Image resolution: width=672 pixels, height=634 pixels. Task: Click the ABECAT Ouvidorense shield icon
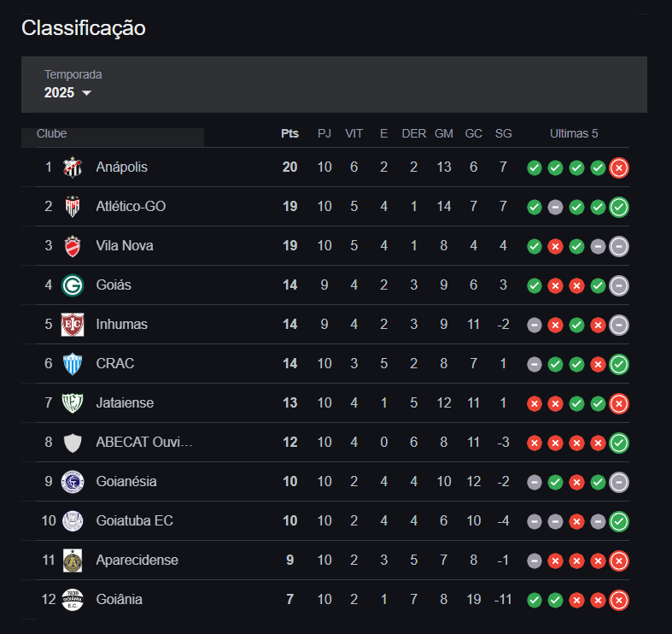click(x=73, y=443)
